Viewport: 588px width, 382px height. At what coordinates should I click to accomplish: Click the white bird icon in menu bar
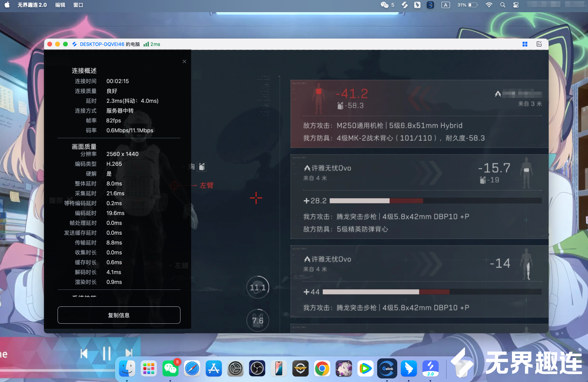click(417, 5)
